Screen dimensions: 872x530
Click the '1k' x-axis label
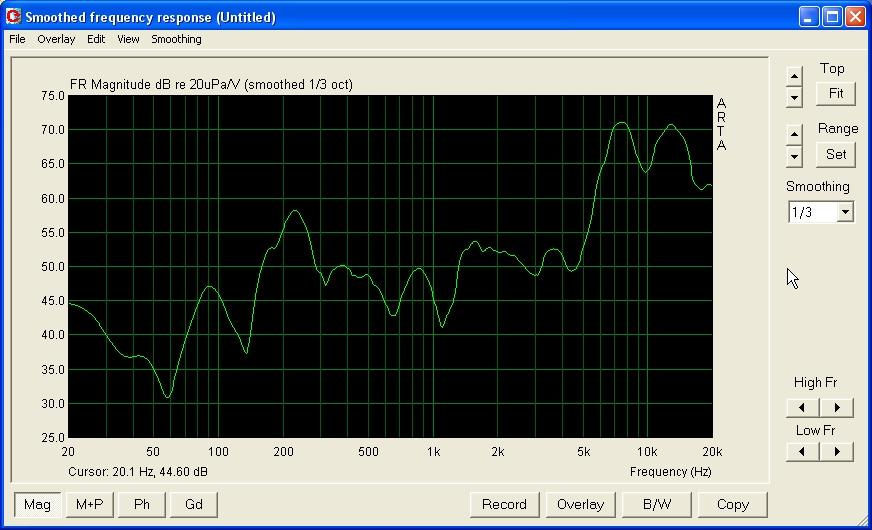(x=433, y=452)
